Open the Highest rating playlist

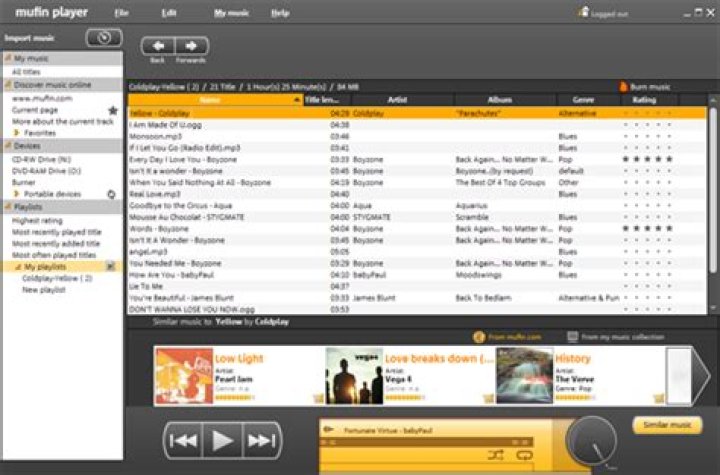pyautogui.click(x=37, y=221)
